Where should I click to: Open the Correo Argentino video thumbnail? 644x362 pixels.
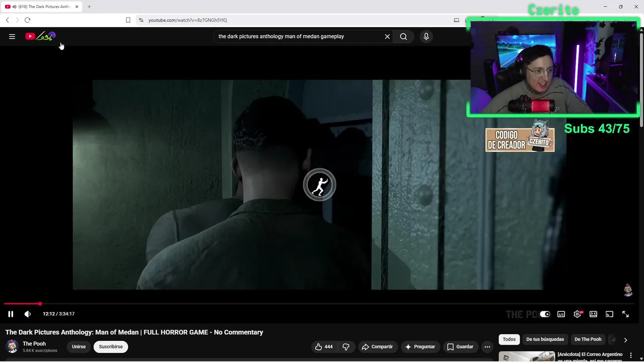tap(526, 356)
